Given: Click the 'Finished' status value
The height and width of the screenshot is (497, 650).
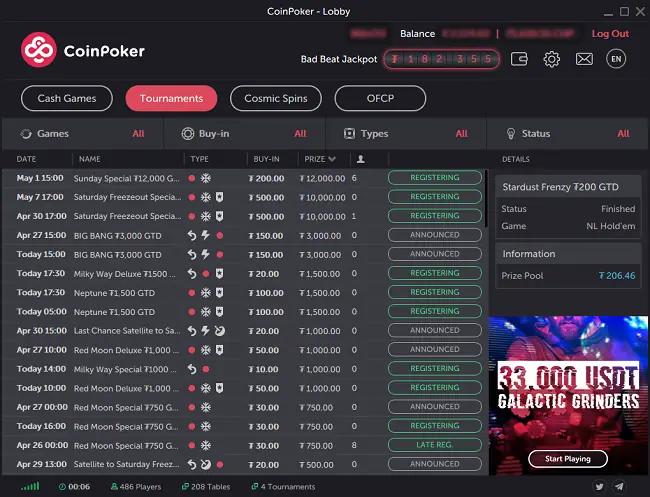Looking at the screenshot, I should (618, 209).
